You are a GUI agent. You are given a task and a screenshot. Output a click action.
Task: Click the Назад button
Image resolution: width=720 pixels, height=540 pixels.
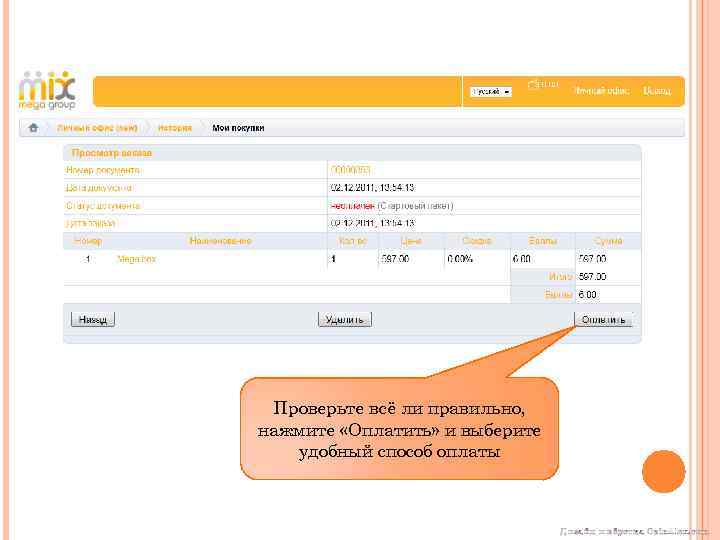[93, 320]
